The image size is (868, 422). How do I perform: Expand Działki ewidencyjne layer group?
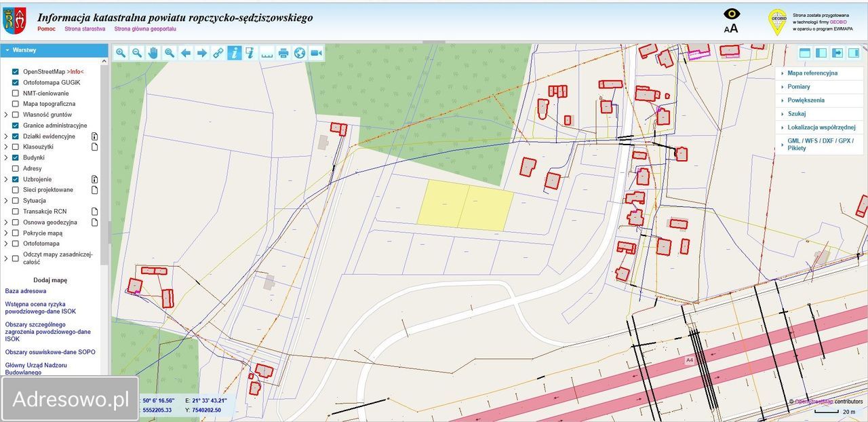tap(5, 136)
